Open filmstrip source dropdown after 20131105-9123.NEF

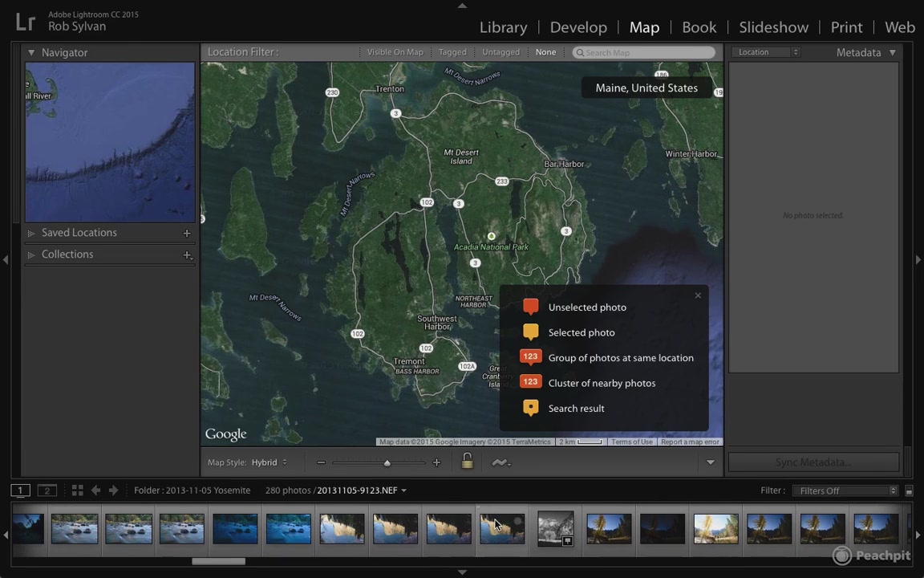[403, 490]
